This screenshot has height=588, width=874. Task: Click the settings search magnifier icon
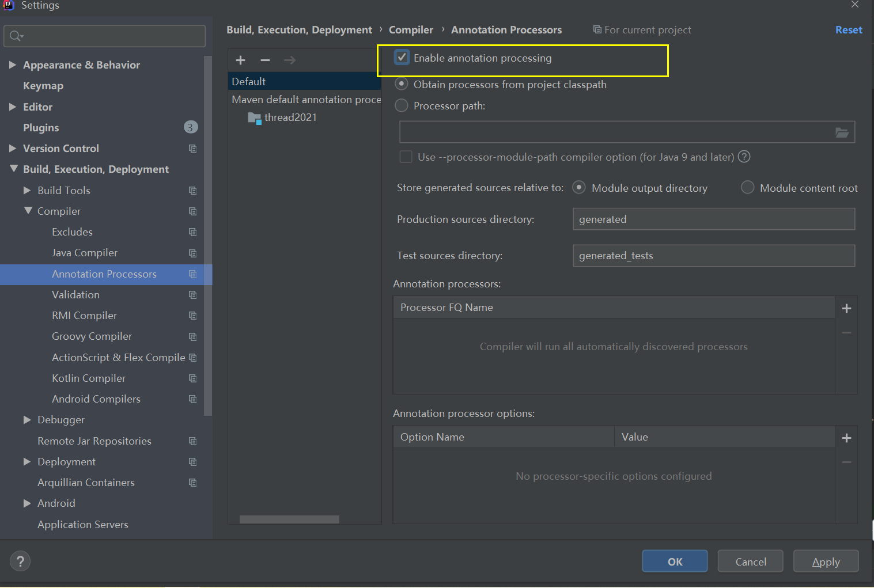[16, 36]
